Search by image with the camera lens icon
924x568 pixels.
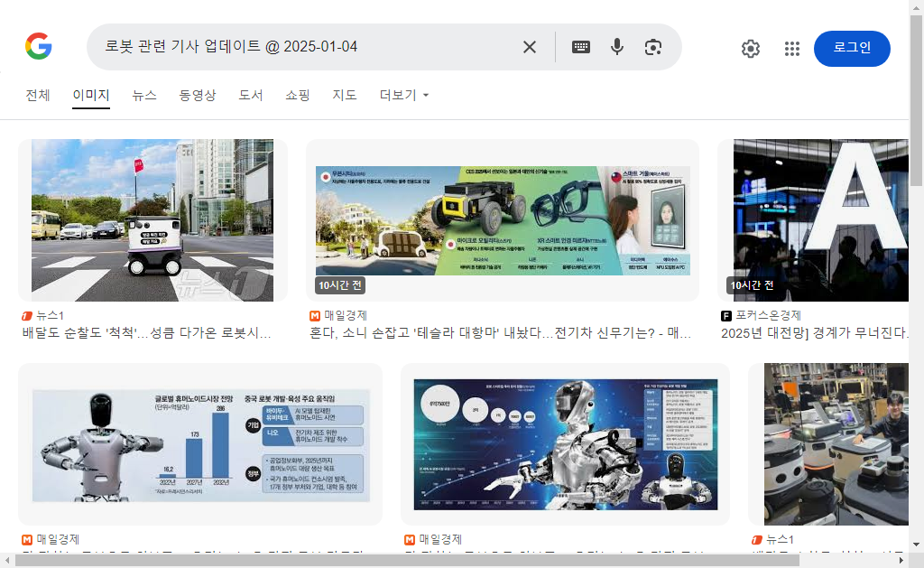(653, 47)
